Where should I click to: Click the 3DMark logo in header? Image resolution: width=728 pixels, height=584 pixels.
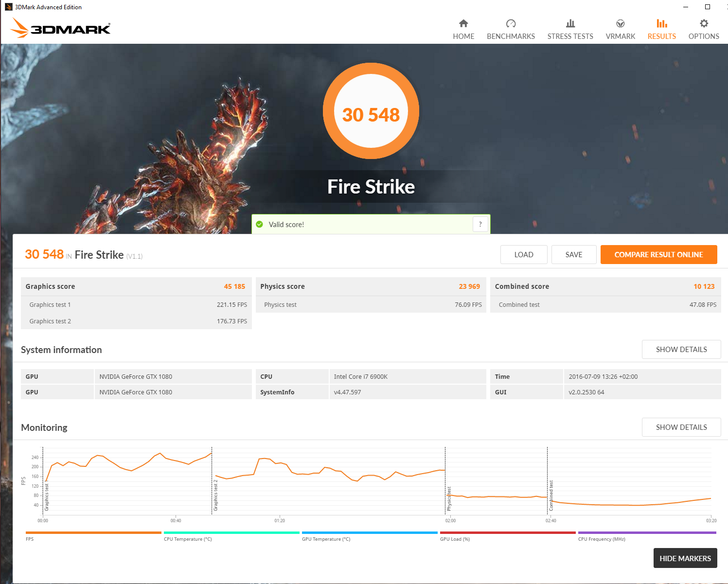point(60,28)
